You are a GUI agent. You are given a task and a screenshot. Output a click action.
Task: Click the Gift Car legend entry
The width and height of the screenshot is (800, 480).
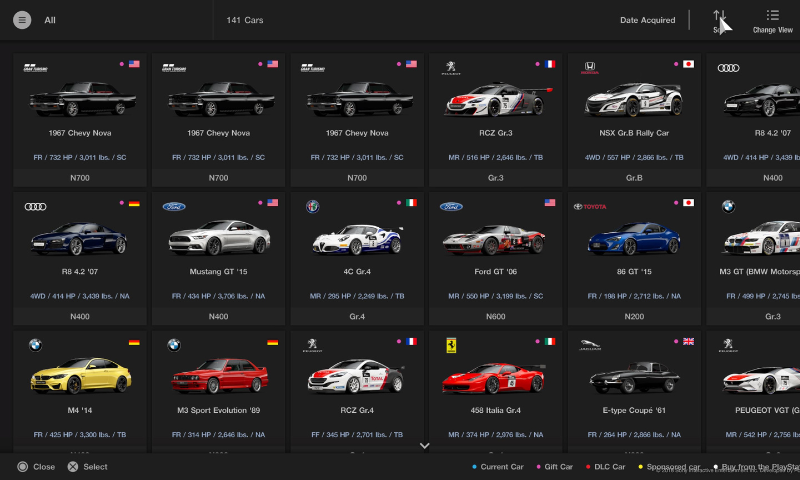click(x=555, y=467)
